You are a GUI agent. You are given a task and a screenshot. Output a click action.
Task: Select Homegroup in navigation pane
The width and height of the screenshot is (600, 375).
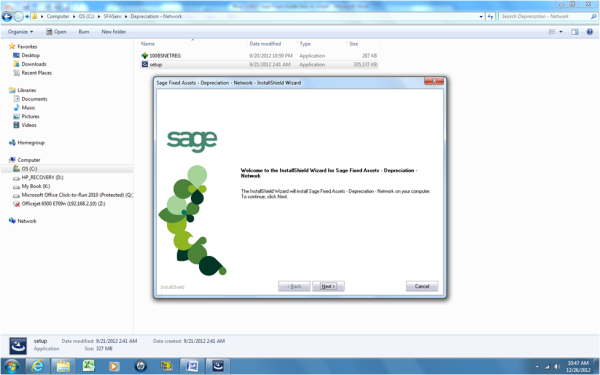click(x=31, y=142)
